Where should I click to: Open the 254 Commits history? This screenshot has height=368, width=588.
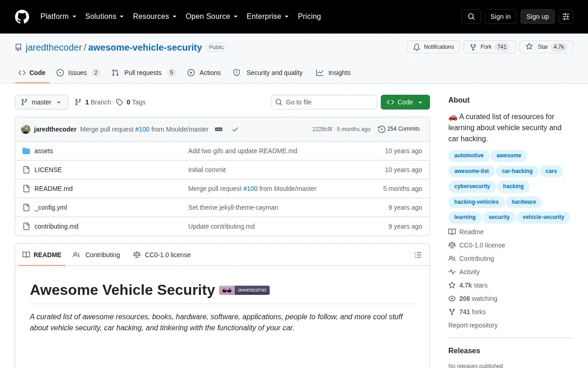pos(399,129)
